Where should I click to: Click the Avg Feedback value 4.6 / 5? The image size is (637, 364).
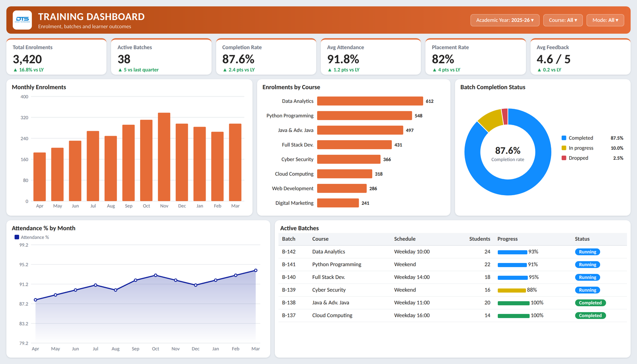(x=553, y=59)
